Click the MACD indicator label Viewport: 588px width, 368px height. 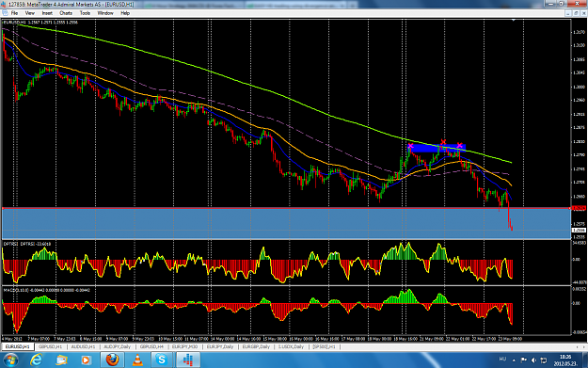[x=47, y=290]
